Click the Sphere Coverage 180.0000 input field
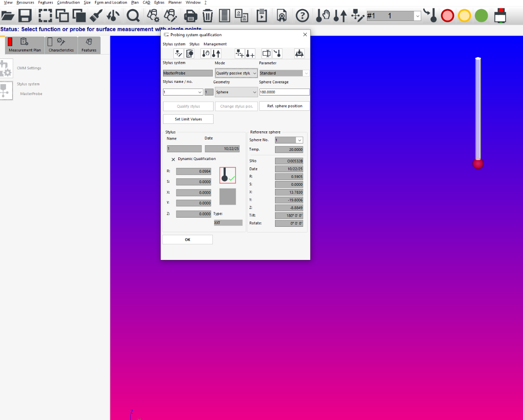This screenshot has width=523, height=420. pos(284,92)
